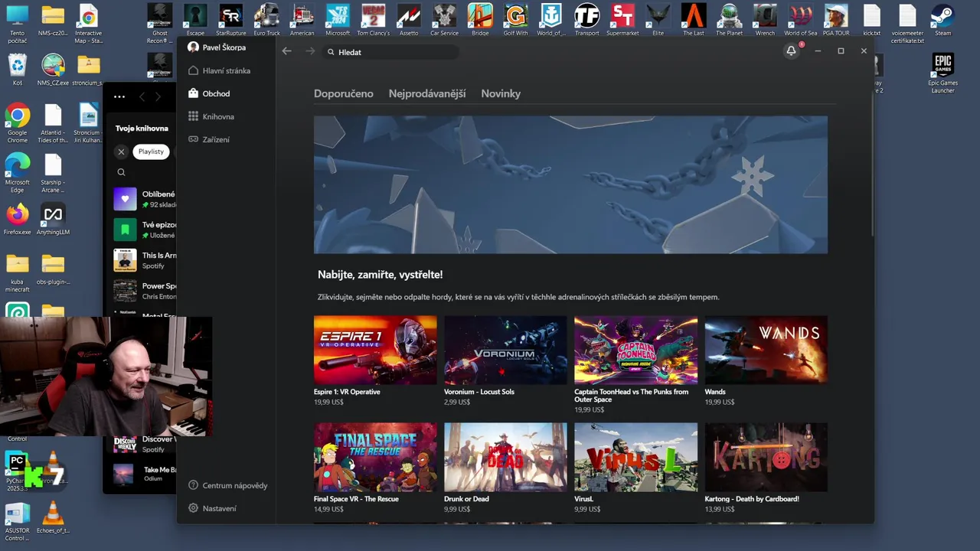
Task: Open Power playlist by Chris Enton
Action: [x=145, y=291]
